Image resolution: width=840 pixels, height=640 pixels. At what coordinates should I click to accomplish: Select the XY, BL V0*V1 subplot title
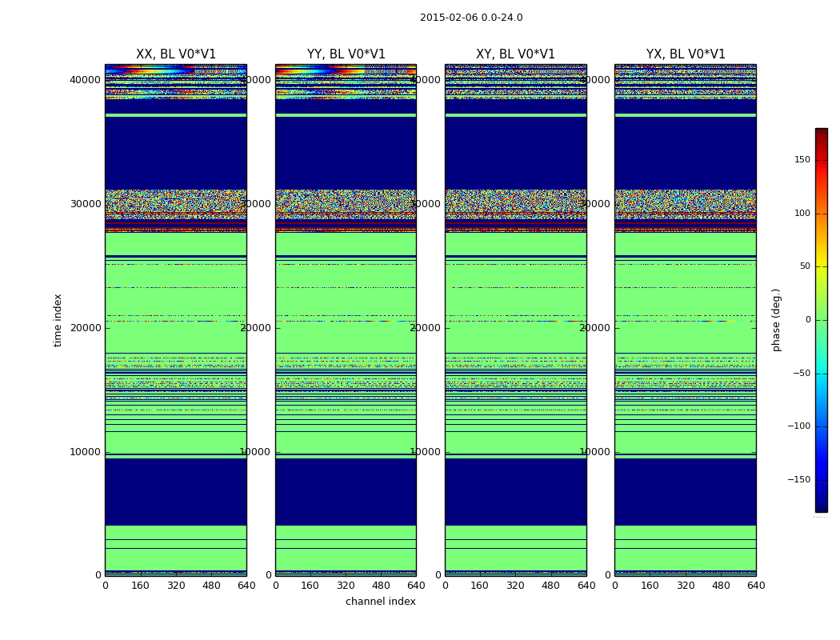tap(515, 54)
